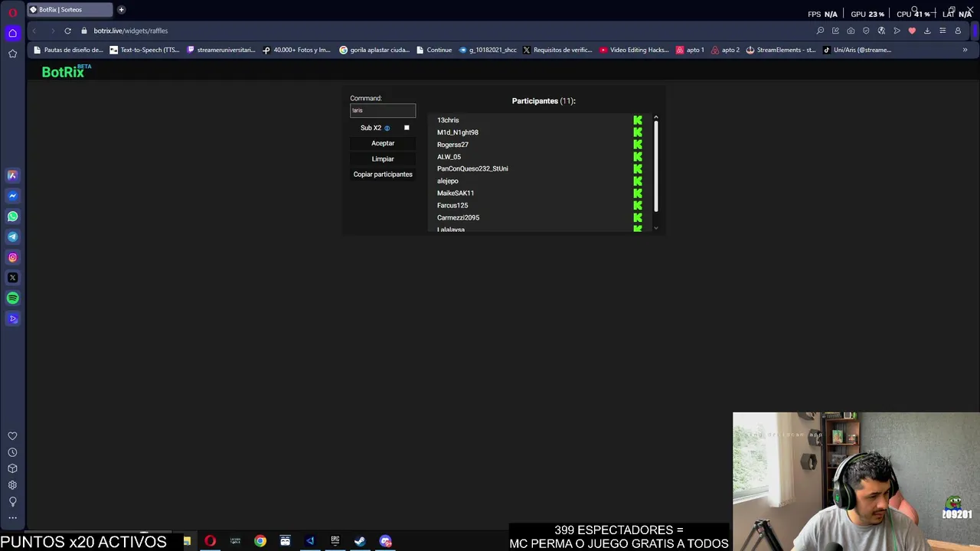Open the sidebar bookmarks star

12,54
